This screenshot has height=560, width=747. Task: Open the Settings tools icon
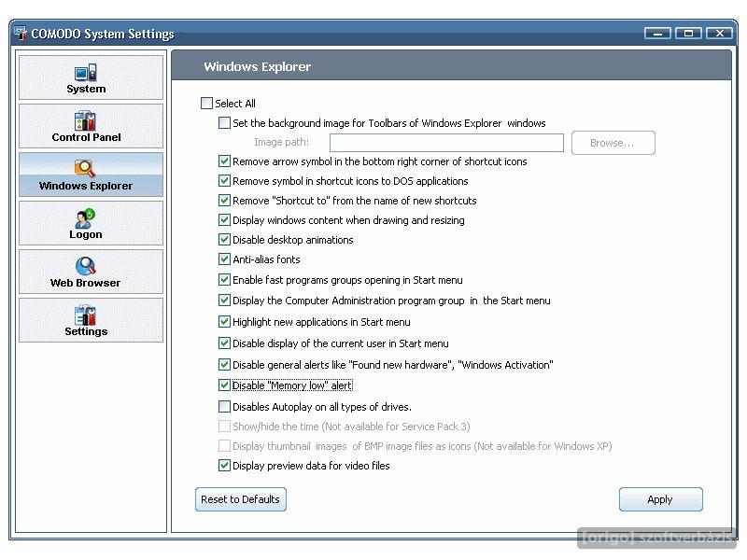tap(85, 315)
